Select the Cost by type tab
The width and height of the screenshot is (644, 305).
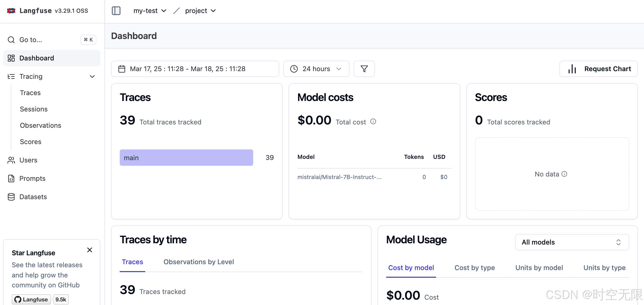tap(475, 268)
